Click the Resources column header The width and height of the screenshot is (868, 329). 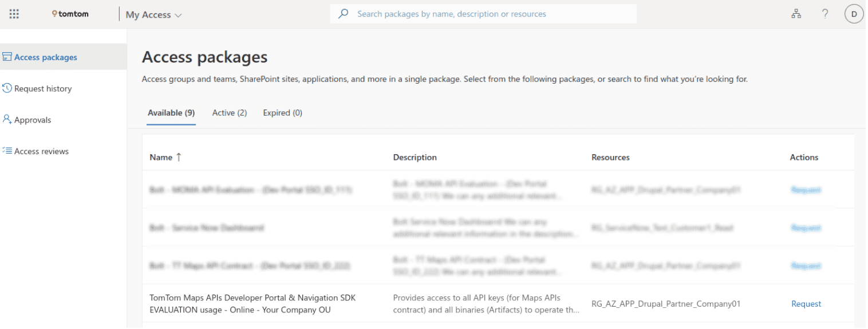coord(610,157)
